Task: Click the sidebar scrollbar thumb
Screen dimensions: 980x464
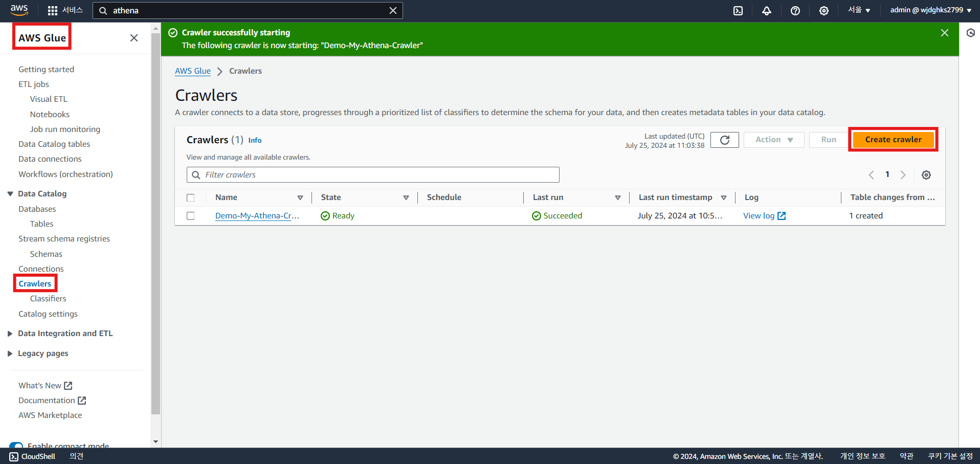Action: point(156,224)
